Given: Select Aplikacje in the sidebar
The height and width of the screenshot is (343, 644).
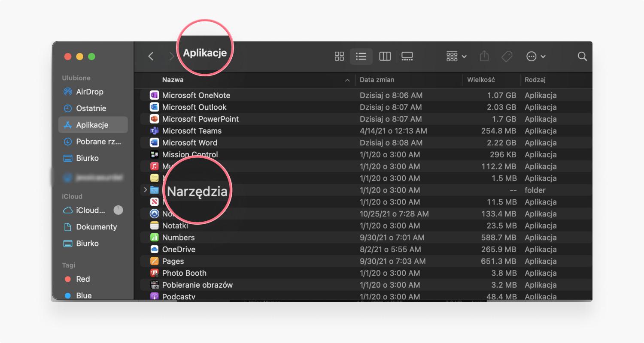Looking at the screenshot, I should tap(93, 125).
